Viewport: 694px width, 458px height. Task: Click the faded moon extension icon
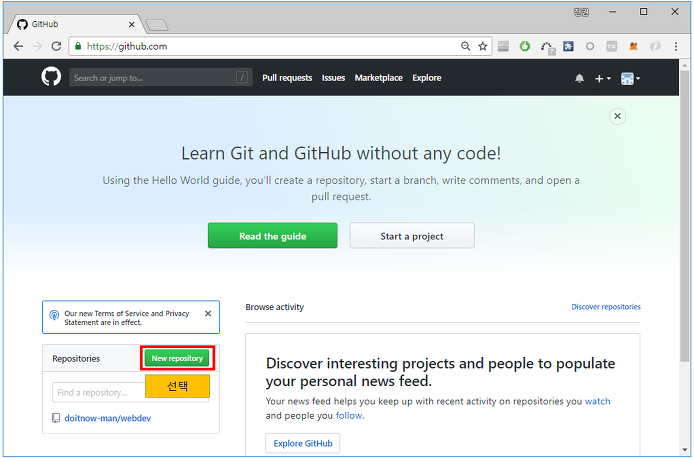tap(655, 46)
